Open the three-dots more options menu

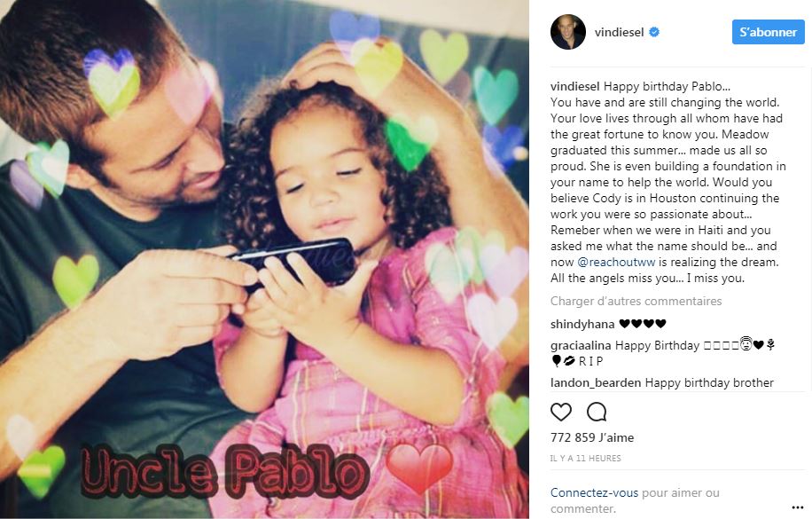798,507
